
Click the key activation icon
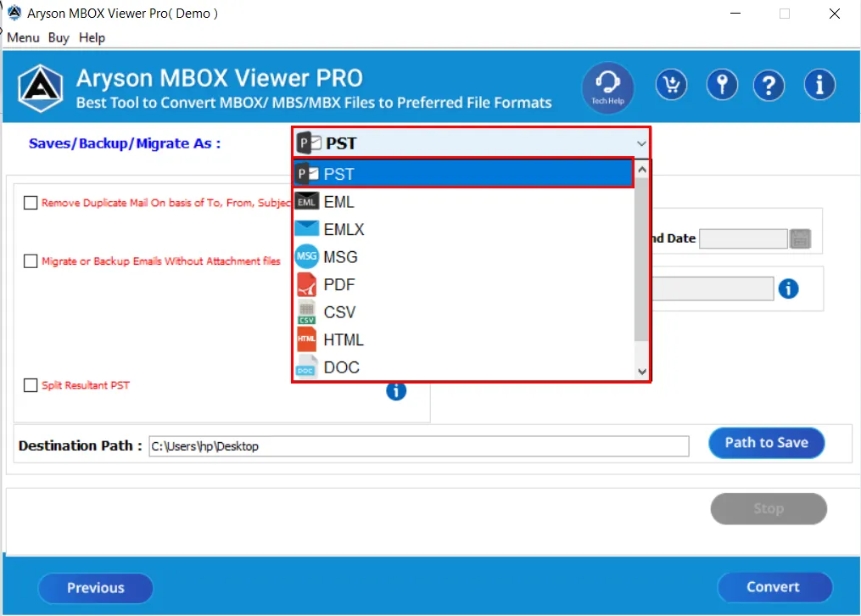tap(722, 85)
